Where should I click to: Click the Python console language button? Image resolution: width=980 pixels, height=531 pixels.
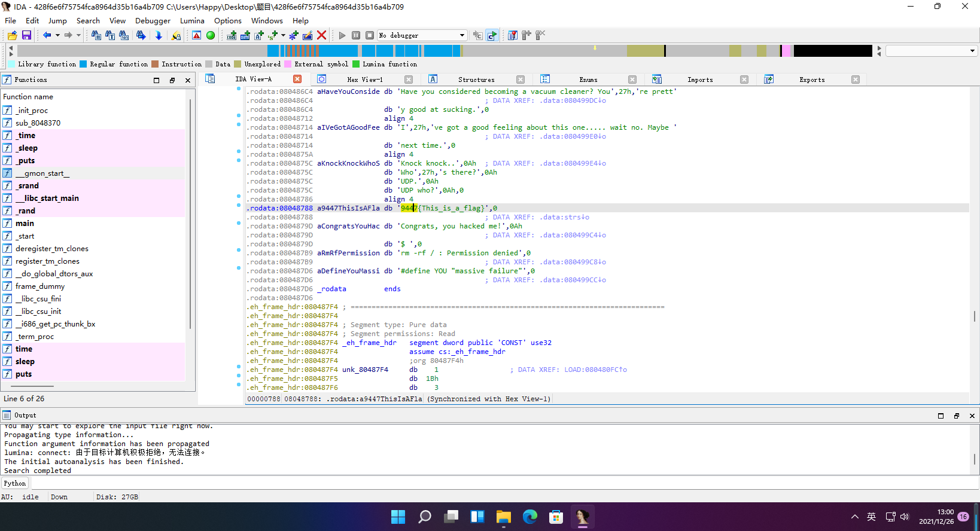tap(15, 483)
